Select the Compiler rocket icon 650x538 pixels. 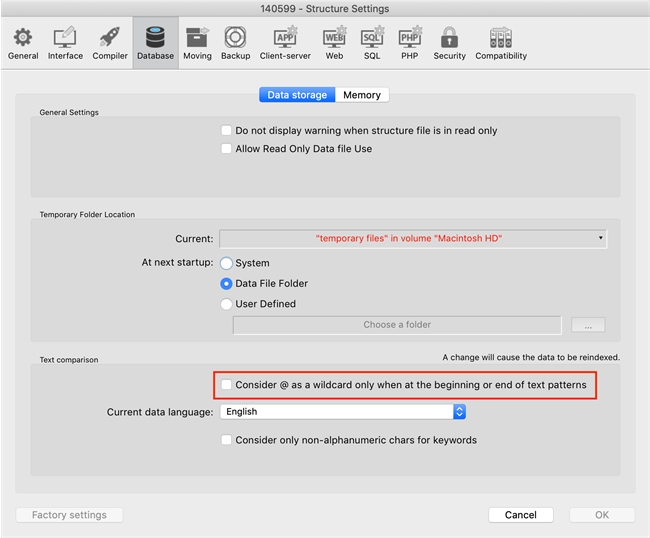pyautogui.click(x=110, y=42)
